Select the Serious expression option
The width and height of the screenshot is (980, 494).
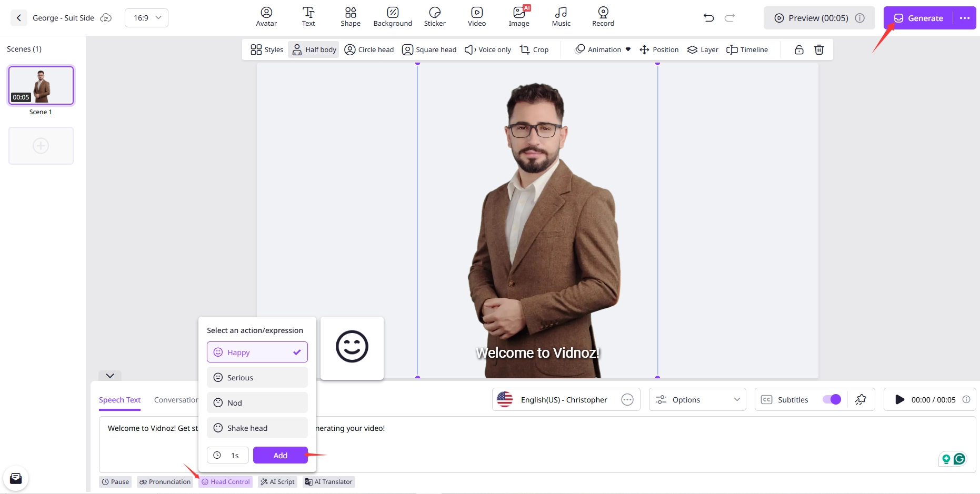257,378
